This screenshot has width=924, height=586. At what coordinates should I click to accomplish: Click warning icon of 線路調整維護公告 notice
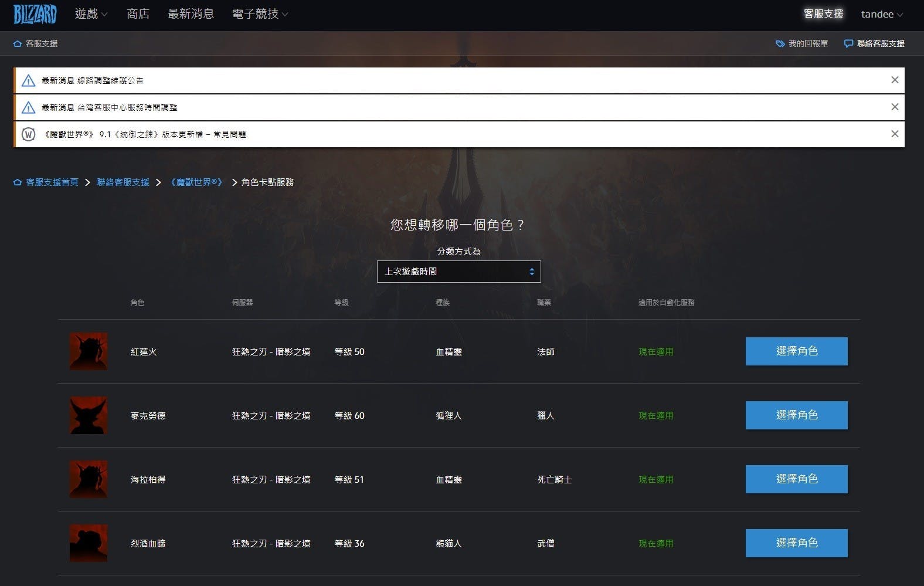[28, 80]
